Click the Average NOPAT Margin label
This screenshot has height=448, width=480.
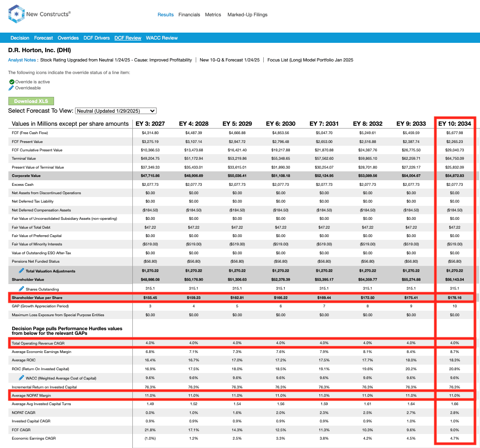(31, 395)
